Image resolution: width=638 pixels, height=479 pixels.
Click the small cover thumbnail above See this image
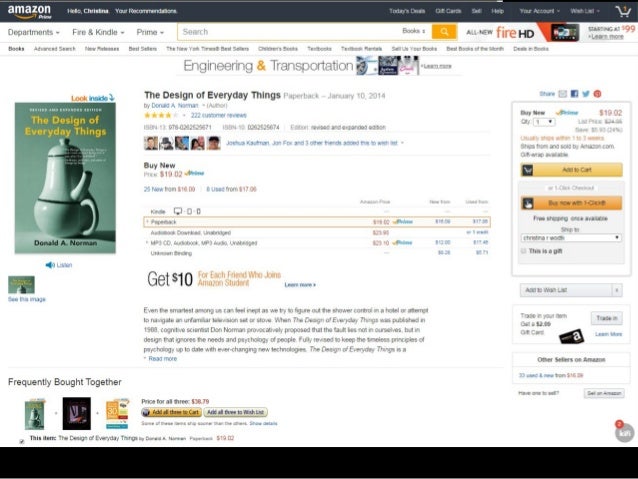pos(21,284)
